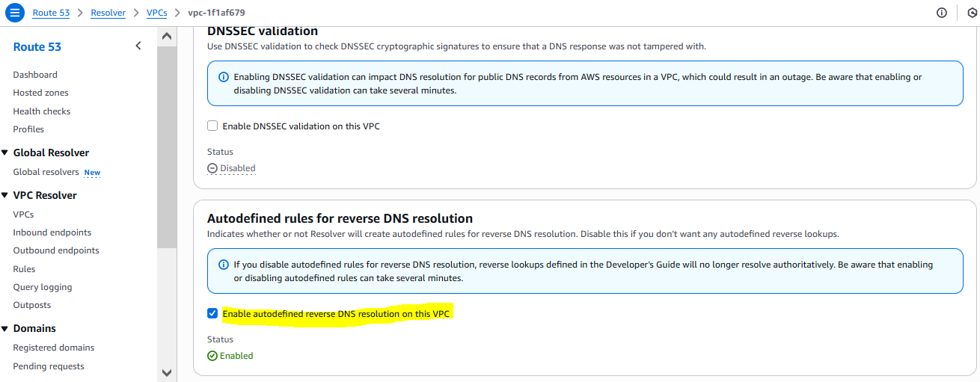Screen dimensions: 980x382
Task: Click the green Enabled status check icon
Action: coord(212,356)
